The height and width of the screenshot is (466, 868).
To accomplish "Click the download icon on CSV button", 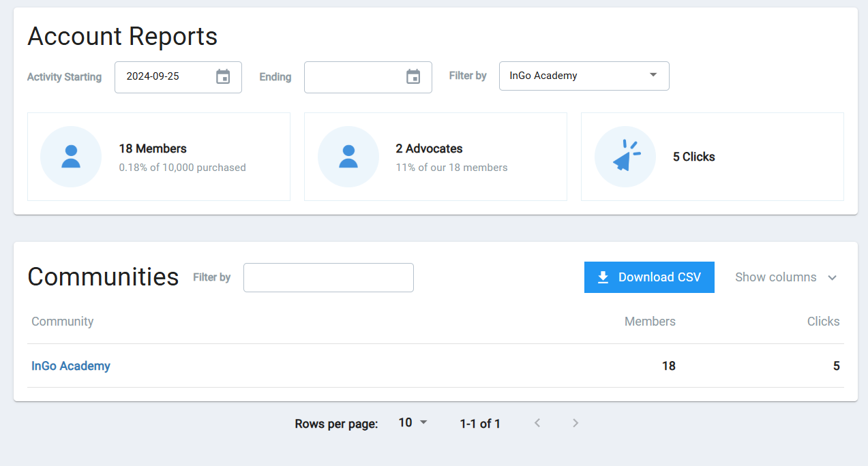I will point(603,277).
